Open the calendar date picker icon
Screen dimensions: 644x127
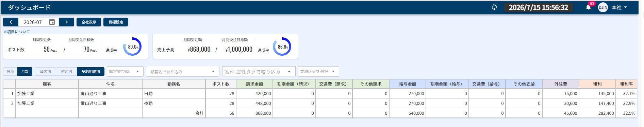(52, 22)
